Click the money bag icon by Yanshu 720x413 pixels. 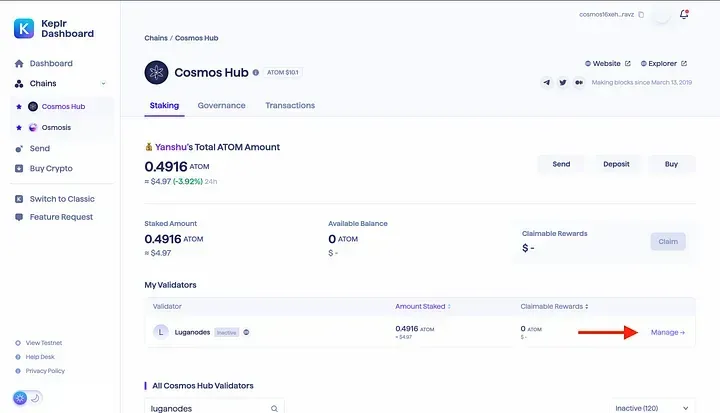tap(149, 147)
